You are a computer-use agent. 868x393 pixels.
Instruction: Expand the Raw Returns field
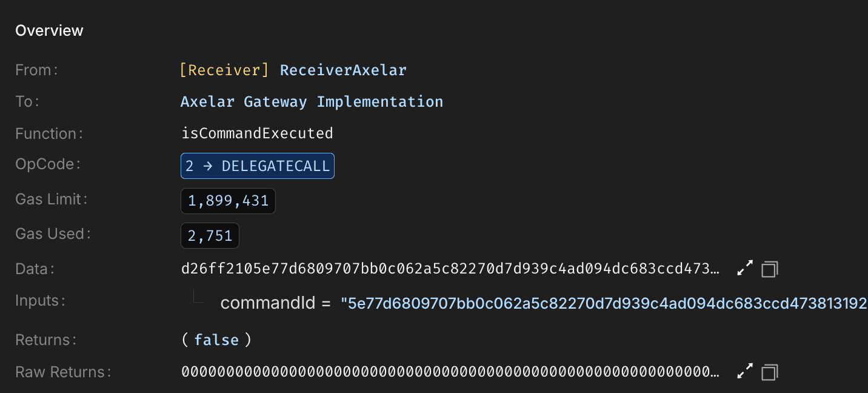(x=744, y=371)
